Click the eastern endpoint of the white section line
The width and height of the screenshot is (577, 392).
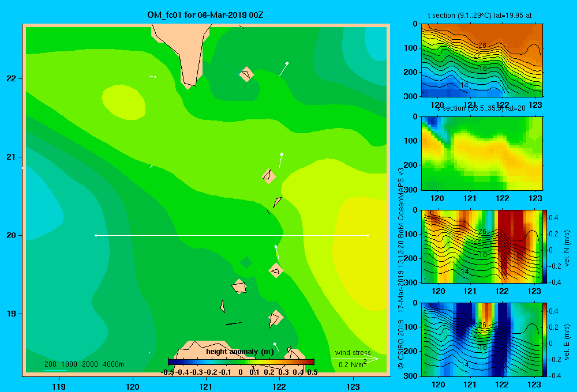point(368,235)
